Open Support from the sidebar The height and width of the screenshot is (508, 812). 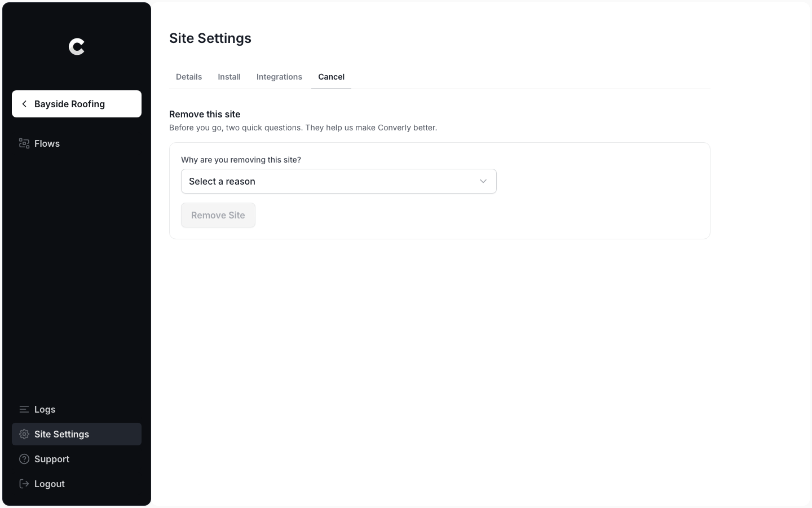click(x=77, y=459)
